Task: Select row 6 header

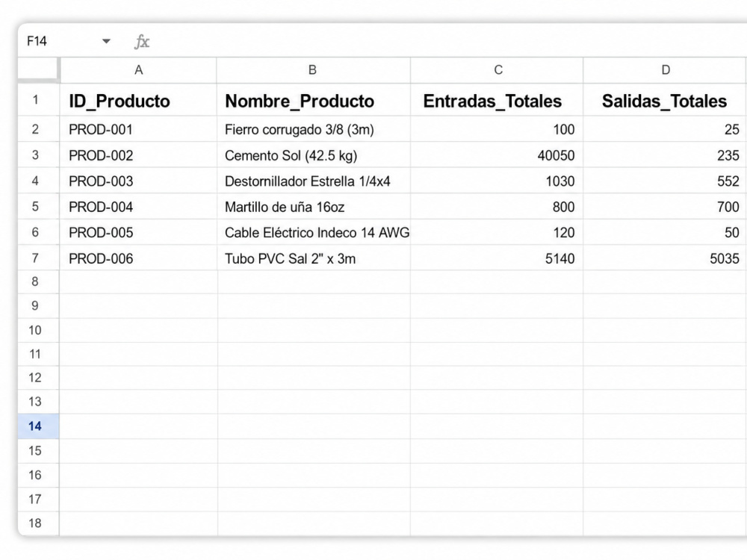Action: pyautogui.click(x=38, y=232)
